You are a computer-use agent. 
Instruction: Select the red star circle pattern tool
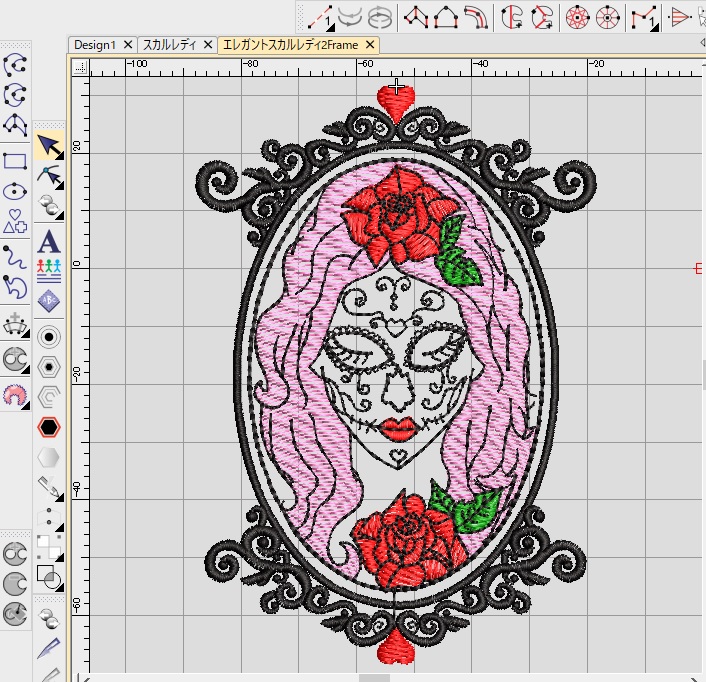tap(578, 17)
